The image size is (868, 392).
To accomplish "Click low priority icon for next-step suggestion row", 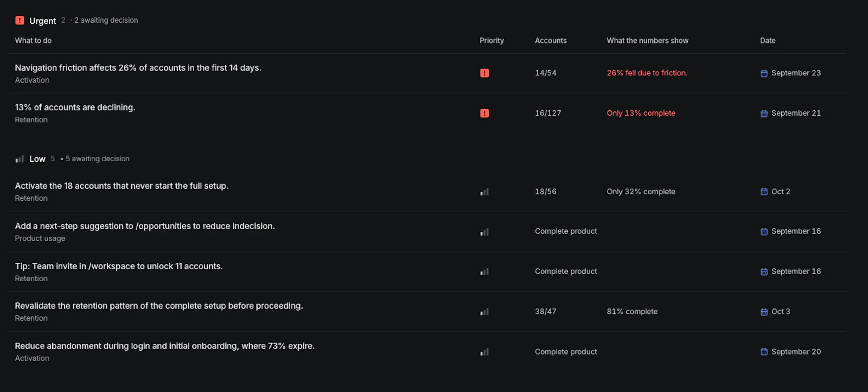I will click(484, 232).
